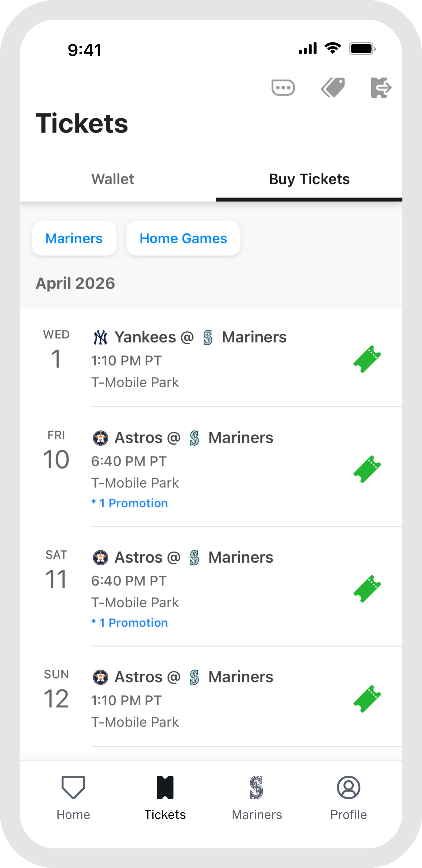Select the April 12 Astros game row
The width and height of the screenshot is (422, 868).
202,694
